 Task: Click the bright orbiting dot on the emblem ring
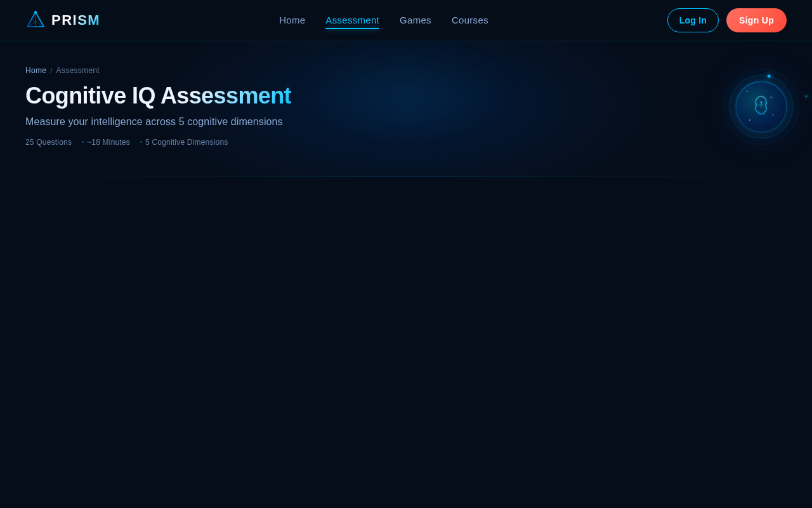tap(769, 76)
